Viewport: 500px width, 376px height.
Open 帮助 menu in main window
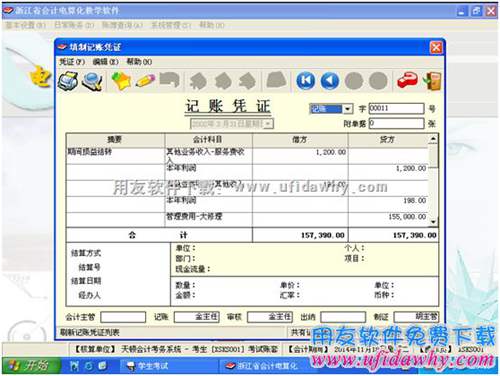pos(212,25)
